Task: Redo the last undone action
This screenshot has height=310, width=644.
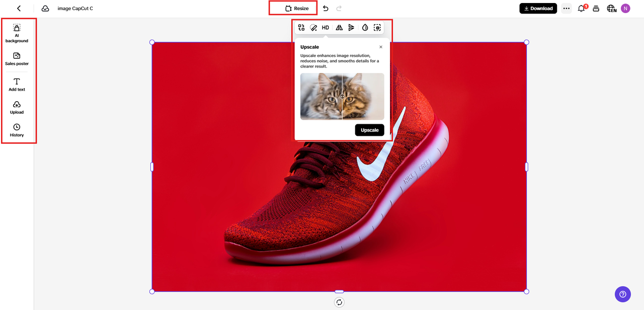Action: (339, 9)
